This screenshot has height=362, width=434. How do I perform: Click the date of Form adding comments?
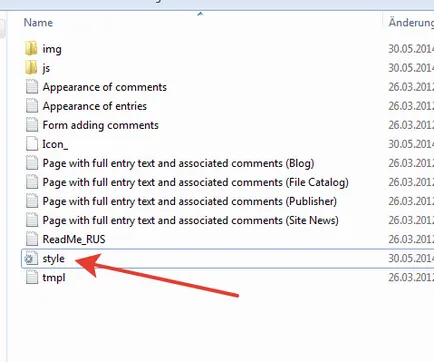(x=411, y=125)
